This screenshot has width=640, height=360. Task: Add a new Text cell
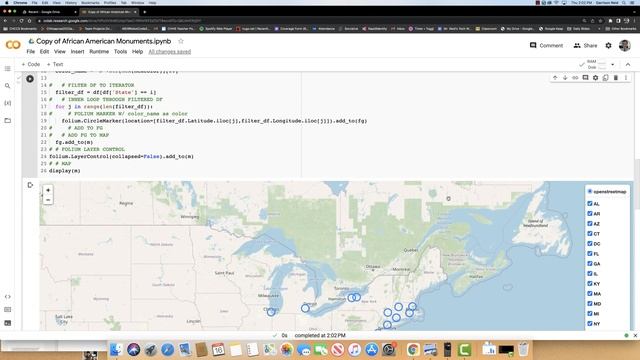pos(55,64)
